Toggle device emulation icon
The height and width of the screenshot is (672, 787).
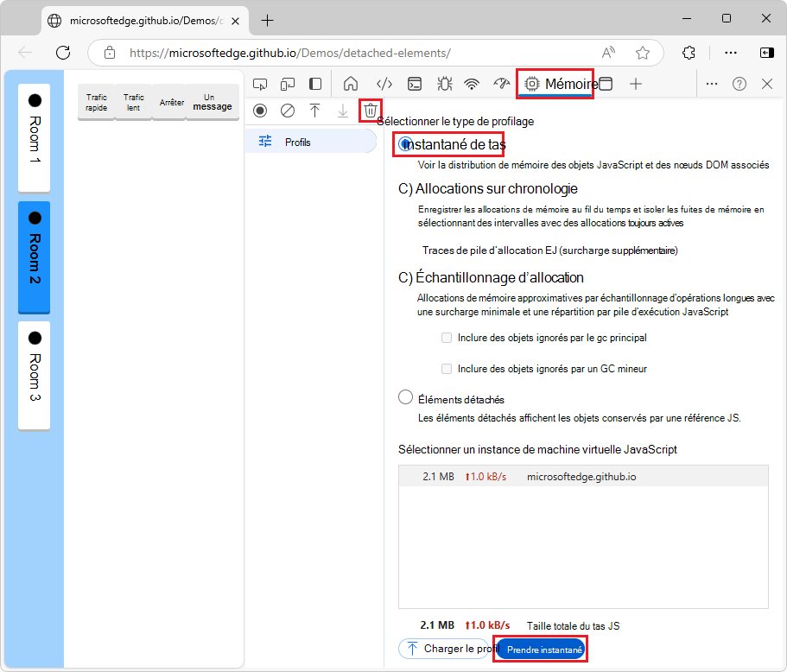pos(288,85)
